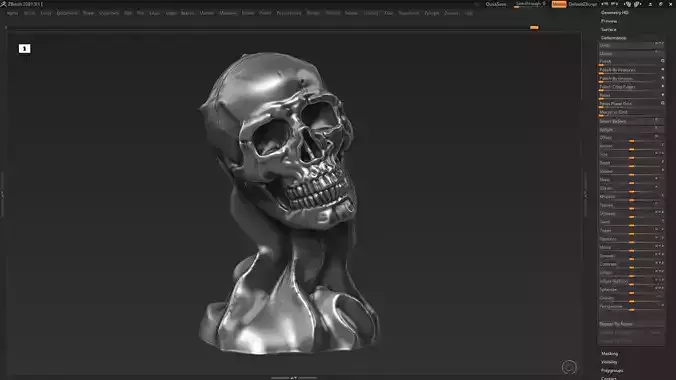Expand the Surface subpalette

click(608, 29)
